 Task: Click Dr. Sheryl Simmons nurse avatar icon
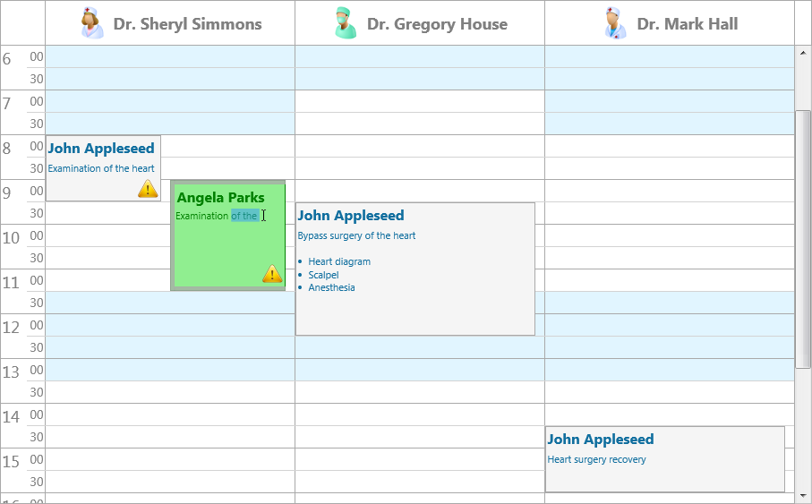pyautogui.click(x=91, y=22)
